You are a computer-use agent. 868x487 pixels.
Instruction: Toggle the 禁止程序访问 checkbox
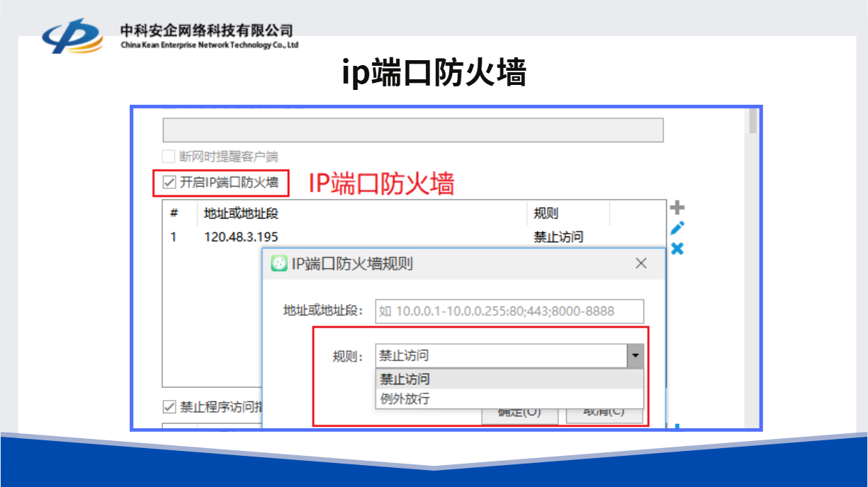(169, 407)
